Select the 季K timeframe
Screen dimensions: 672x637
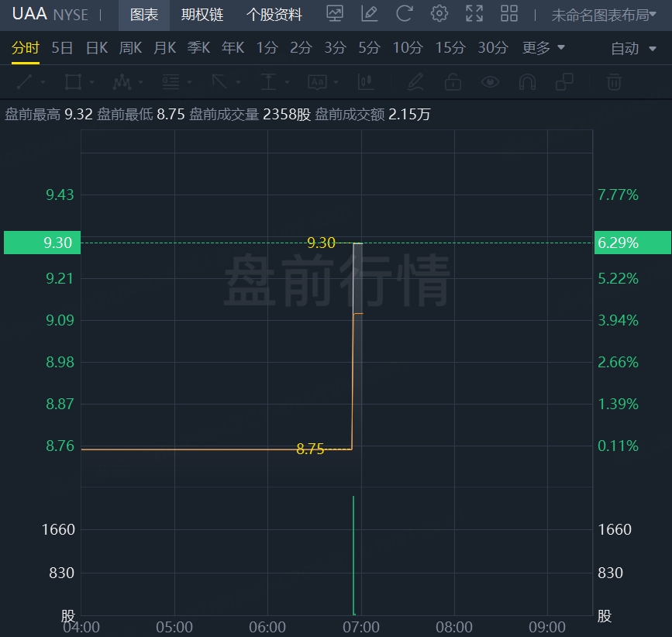pyautogui.click(x=198, y=47)
